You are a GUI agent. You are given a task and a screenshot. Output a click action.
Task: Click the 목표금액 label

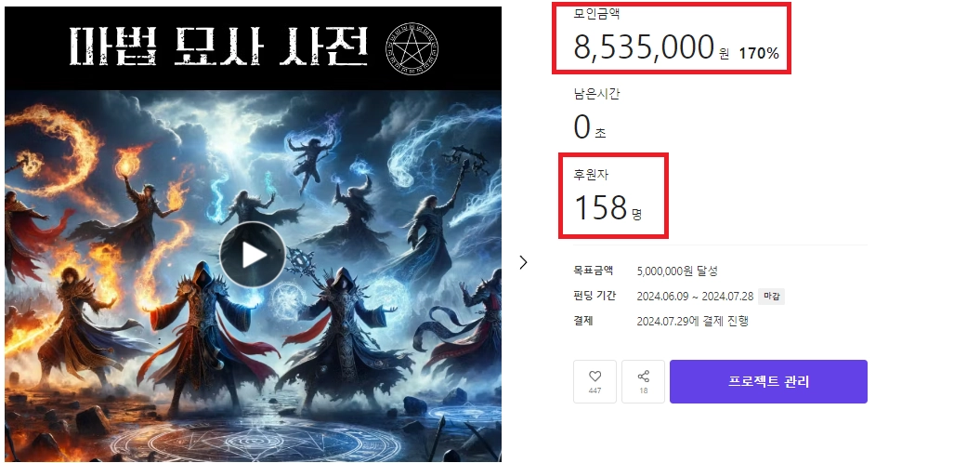point(594,271)
